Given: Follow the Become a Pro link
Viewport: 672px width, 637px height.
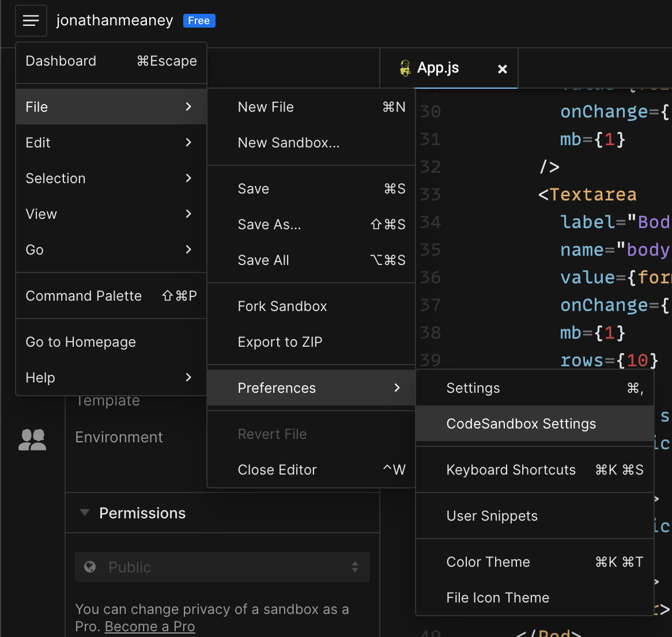Looking at the screenshot, I should (x=150, y=626).
